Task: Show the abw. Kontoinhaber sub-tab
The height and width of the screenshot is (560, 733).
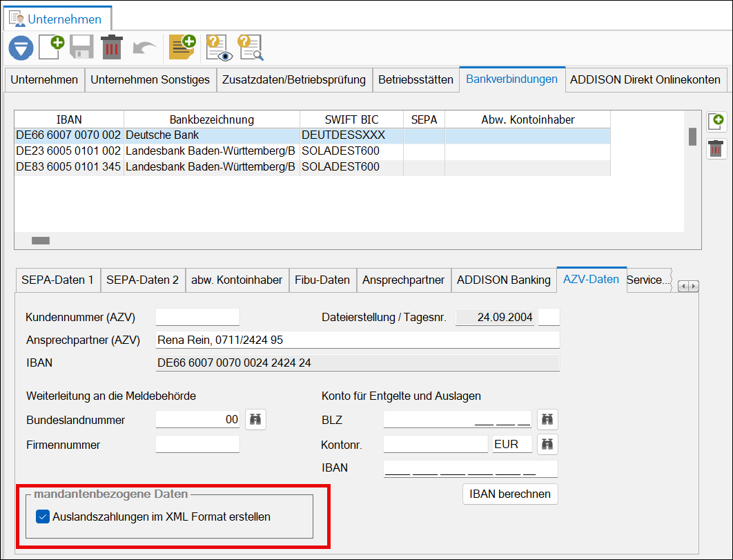Action: [x=237, y=280]
